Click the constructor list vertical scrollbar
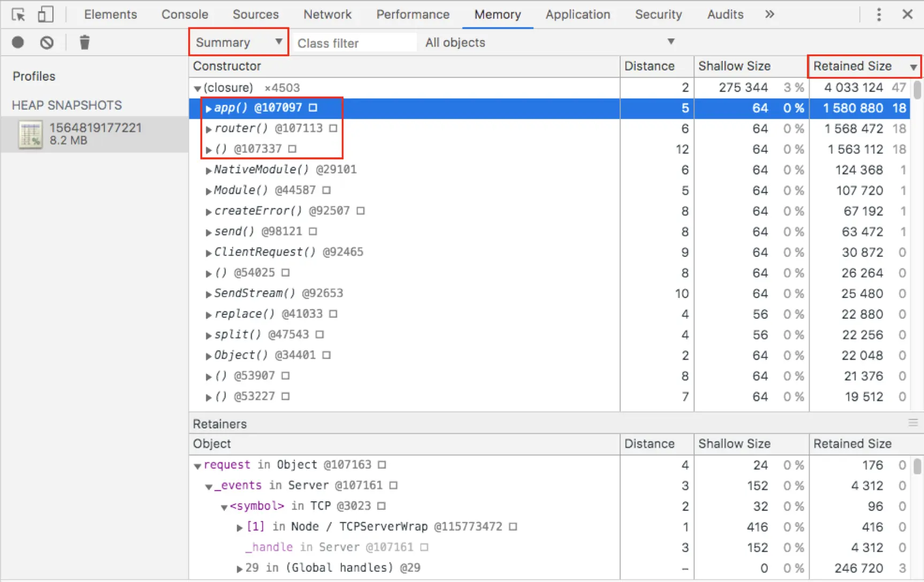Image resolution: width=924 pixels, height=582 pixels. pyautogui.click(x=917, y=244)
